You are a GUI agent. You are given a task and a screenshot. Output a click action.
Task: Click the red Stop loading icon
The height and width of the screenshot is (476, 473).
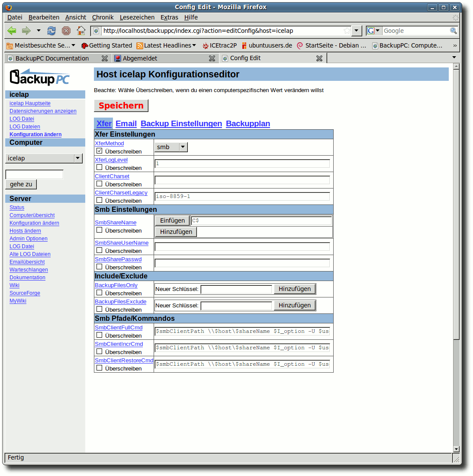click(x=66, y=31)
